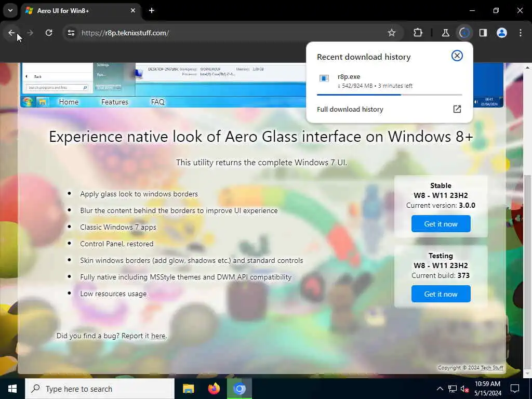Screen dimensions: 532x399
Task: Open the Features page menu item
Action: click(x=115, y=102)
